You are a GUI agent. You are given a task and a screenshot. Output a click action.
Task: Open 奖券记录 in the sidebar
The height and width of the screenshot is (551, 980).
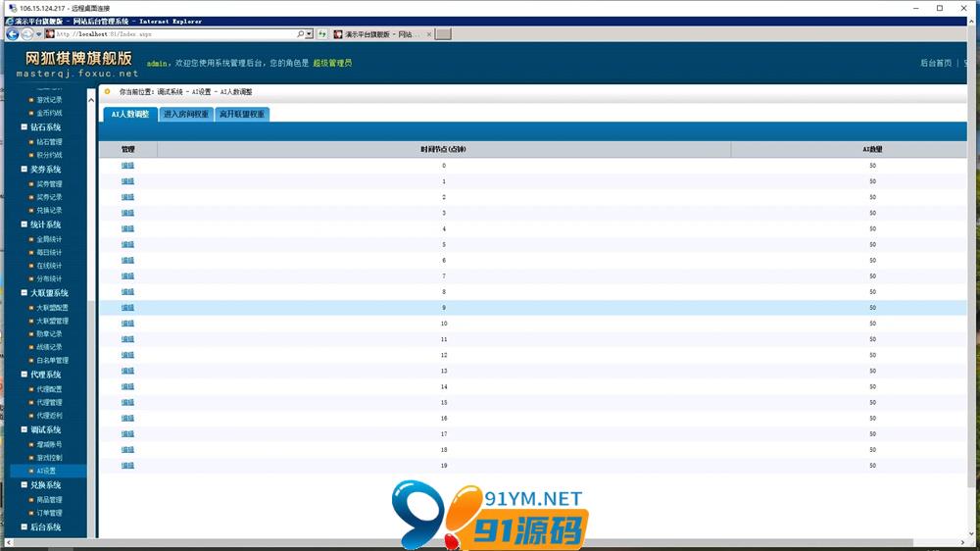point(49,198)
